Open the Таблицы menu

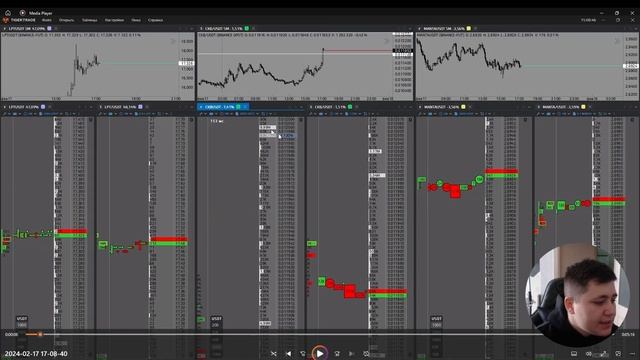[x=89, y=20]
